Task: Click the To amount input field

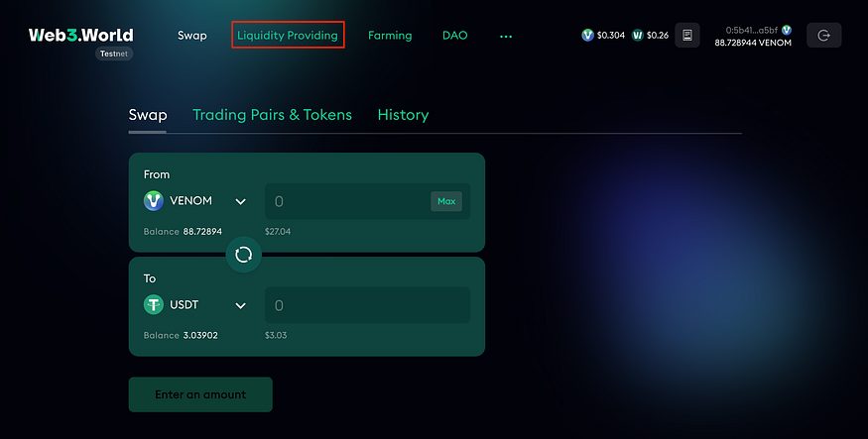Action: click(x=367, y=305)
